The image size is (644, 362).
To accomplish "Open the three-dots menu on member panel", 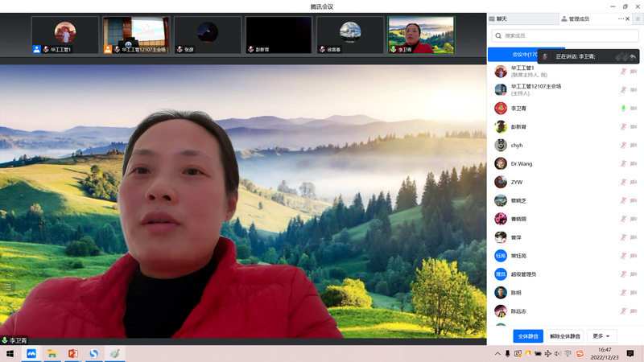I will [621, 19].
